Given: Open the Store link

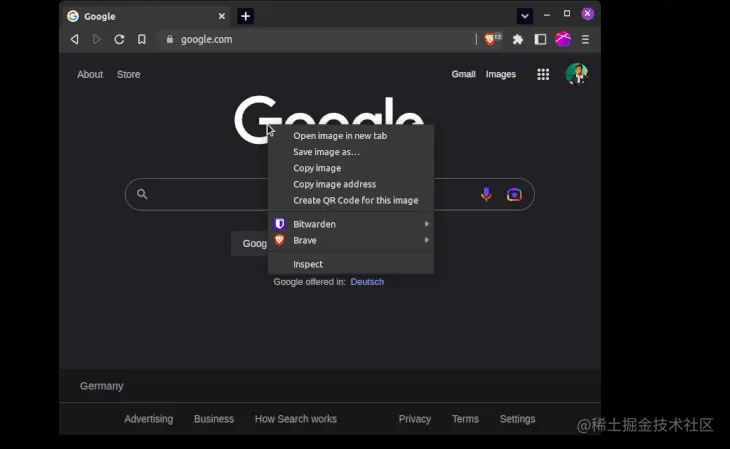Looking at the screenshot, I should (x=128, y=75).
